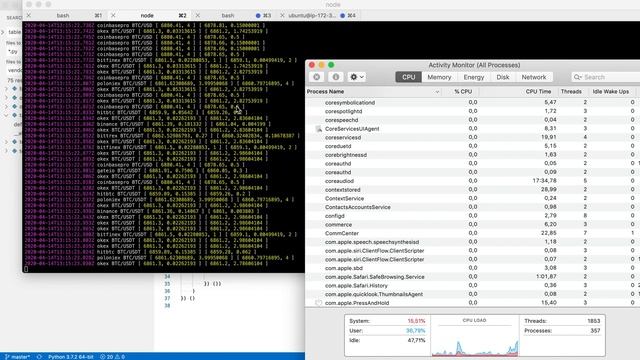640x360 pixels.
Task: Click the stop process (X) button in Activity Monitor
Action: coord(316,77)
